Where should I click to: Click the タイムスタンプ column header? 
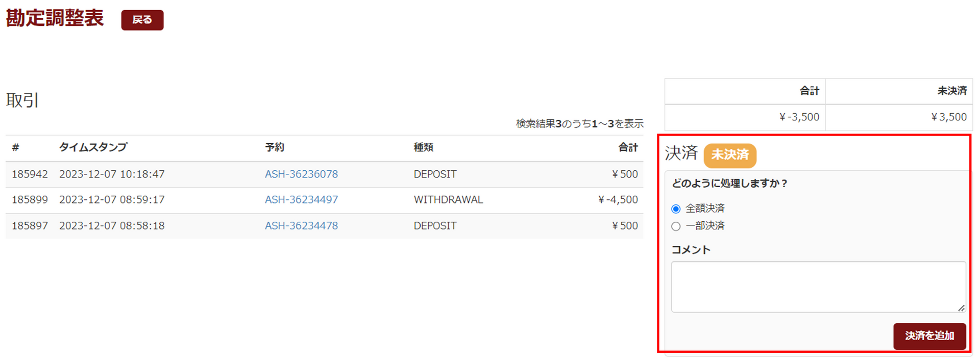93,147
